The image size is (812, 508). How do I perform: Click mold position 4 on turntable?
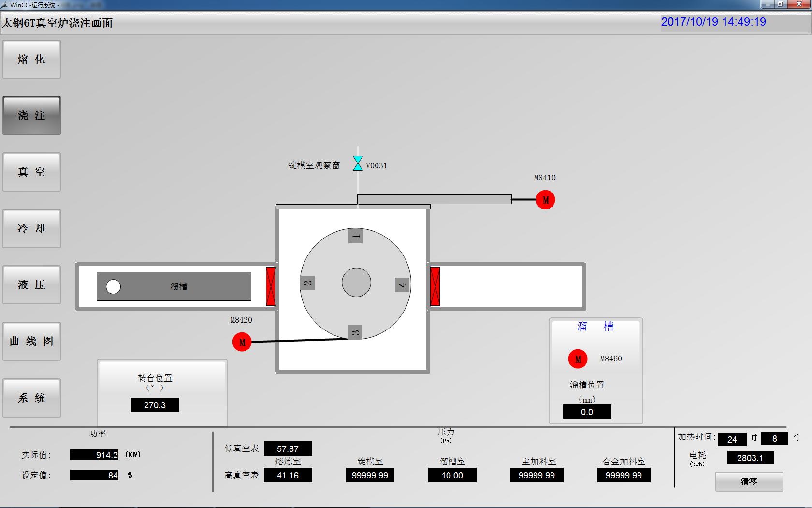click(402, 285)
